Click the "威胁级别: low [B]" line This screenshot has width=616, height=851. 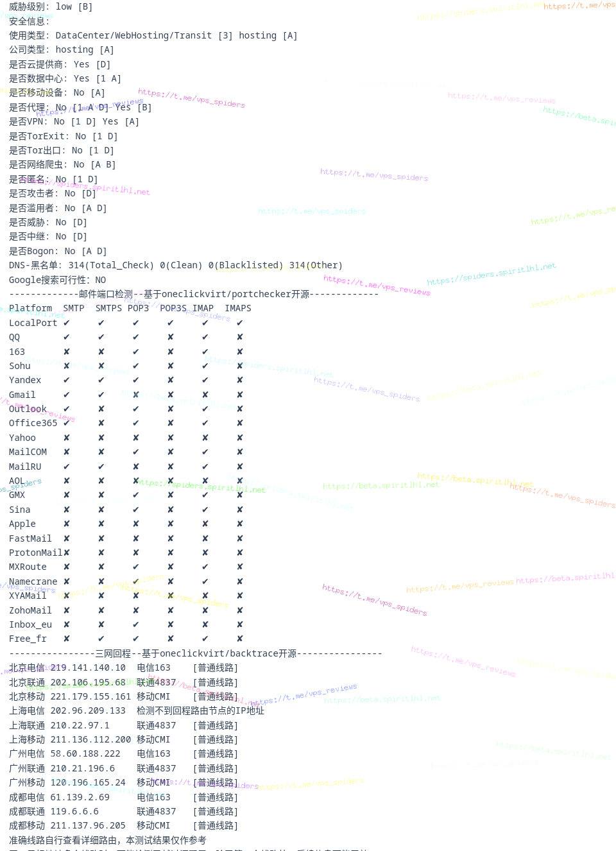click(x=51, y=7)
